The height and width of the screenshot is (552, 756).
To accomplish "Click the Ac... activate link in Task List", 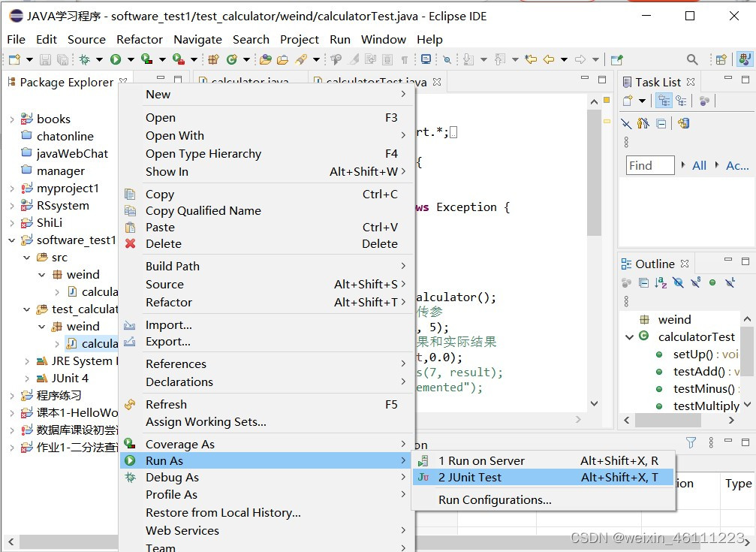I will pos(737,165).
